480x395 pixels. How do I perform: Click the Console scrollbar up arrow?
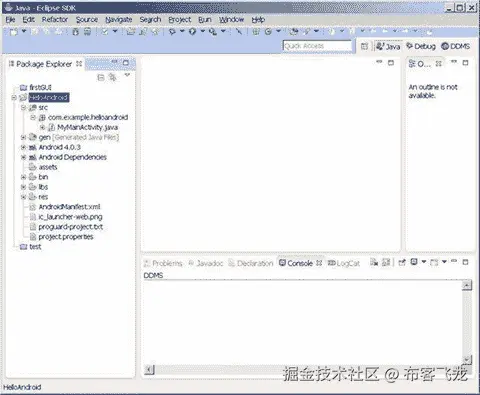point(467,285)
